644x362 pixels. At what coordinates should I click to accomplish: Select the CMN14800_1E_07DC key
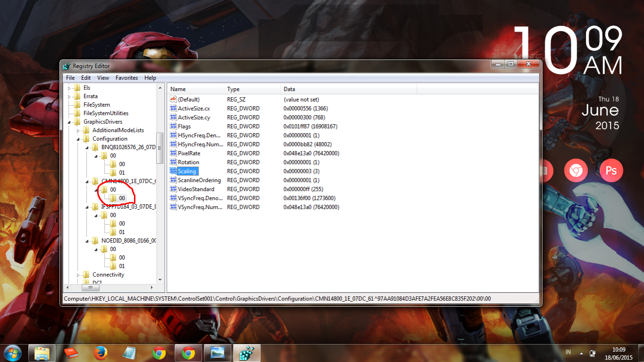pos(128,181)
